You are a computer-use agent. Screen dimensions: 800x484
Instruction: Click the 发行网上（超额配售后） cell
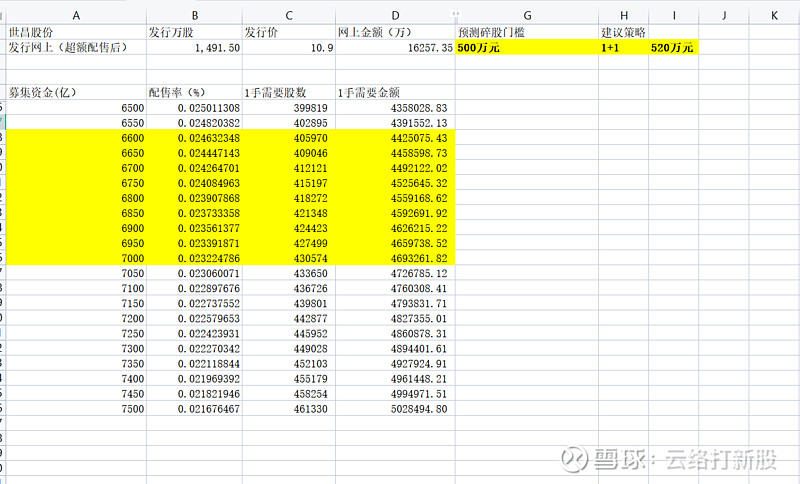pyautogui.click(x=77, y=47)
